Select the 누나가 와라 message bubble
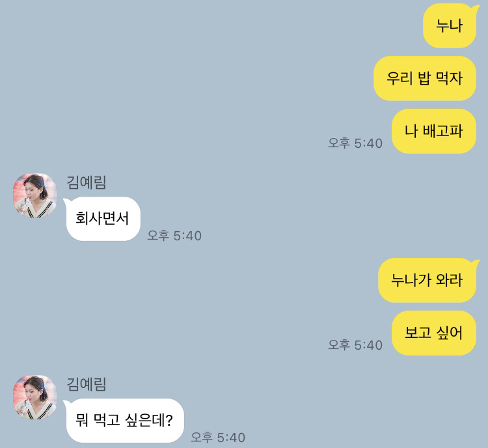 click(427, 280)
